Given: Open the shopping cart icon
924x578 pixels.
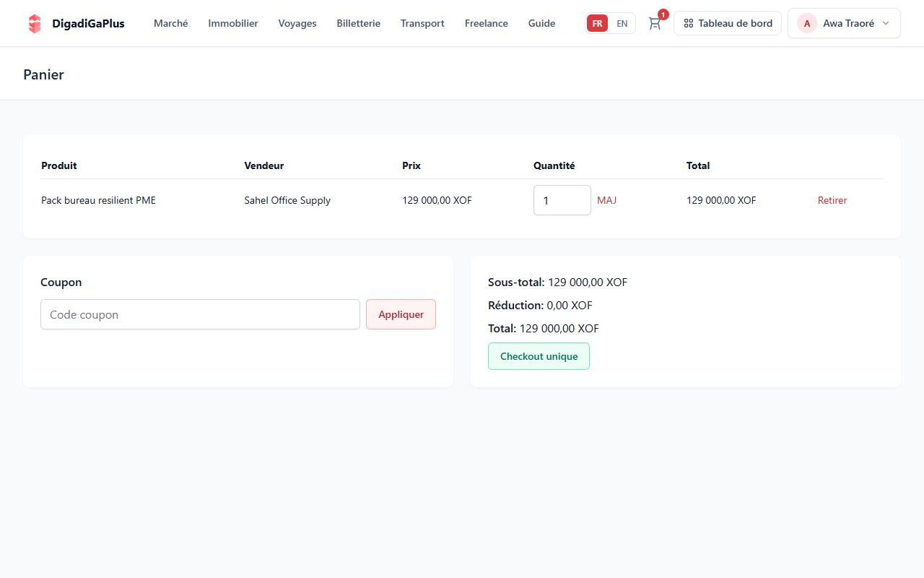Looking at the screenshot, I should [655, 23].
